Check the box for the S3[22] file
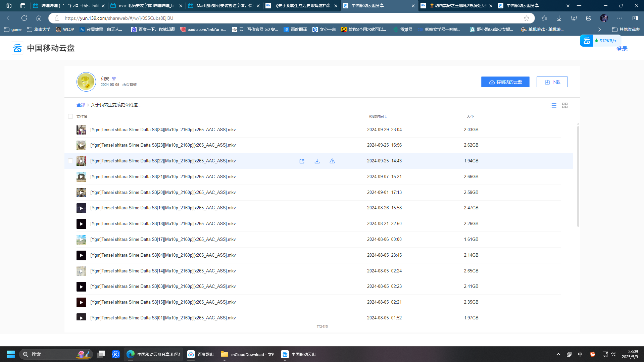 coord(70,161)
